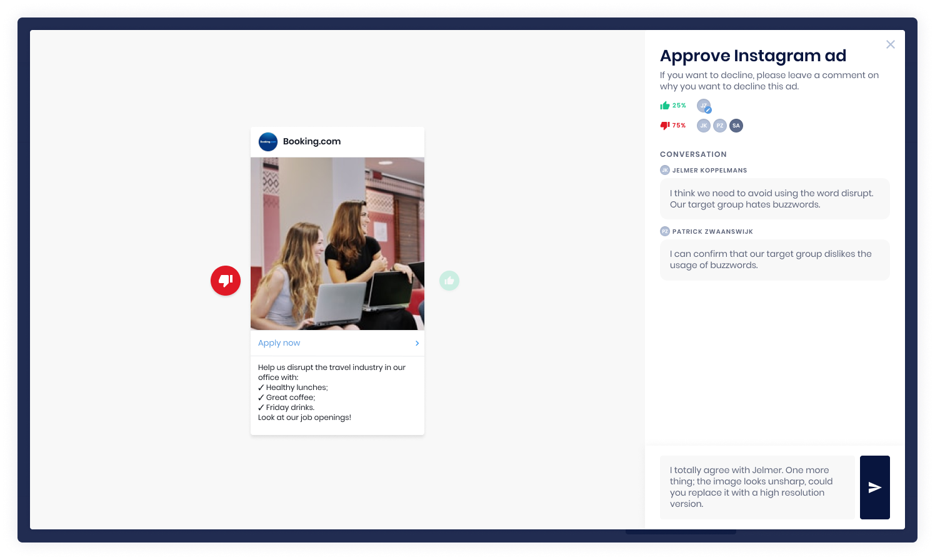Click the green thumbs-up approve button
The image size is (935, 560).
449,281
